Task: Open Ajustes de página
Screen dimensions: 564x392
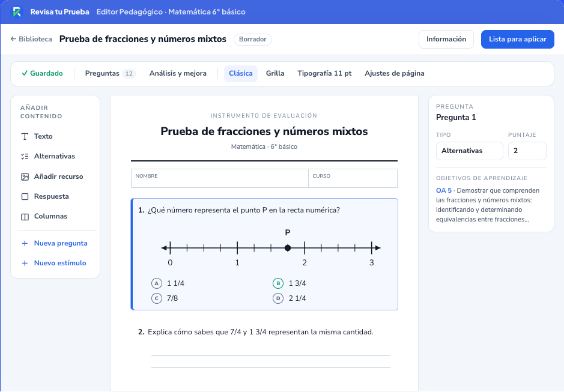Action: (x=394, y=73)
